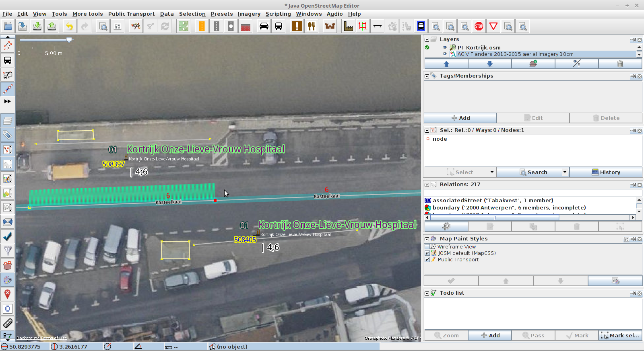Click the Download map data icon
Viewport: 644px width, 351px height.
[x=37, y=27]
